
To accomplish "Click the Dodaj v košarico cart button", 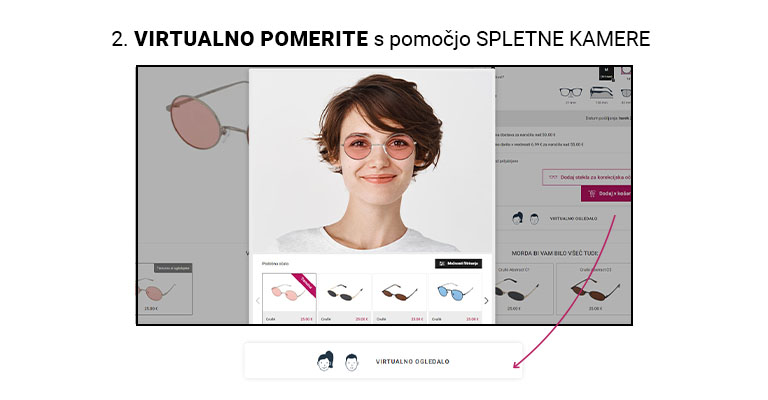I will pyautogui.click(x=606, y=193).
